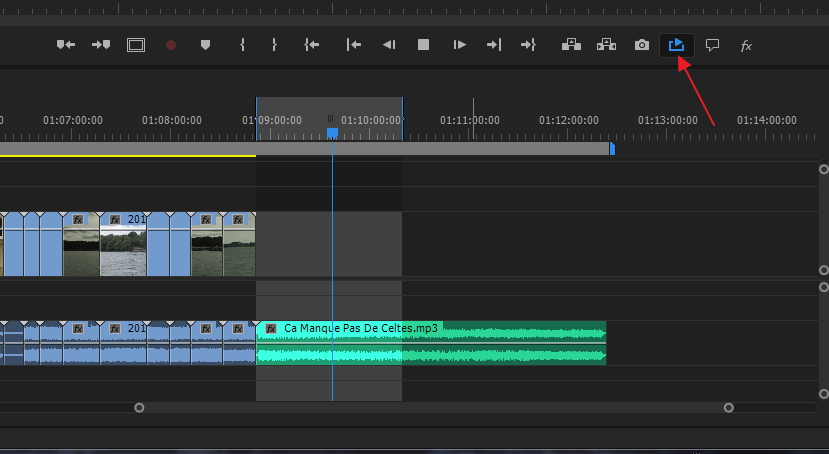Viewport: 829px width, 454px height.
Task: Jump to the Out point
Action: (x=529, y=45)
